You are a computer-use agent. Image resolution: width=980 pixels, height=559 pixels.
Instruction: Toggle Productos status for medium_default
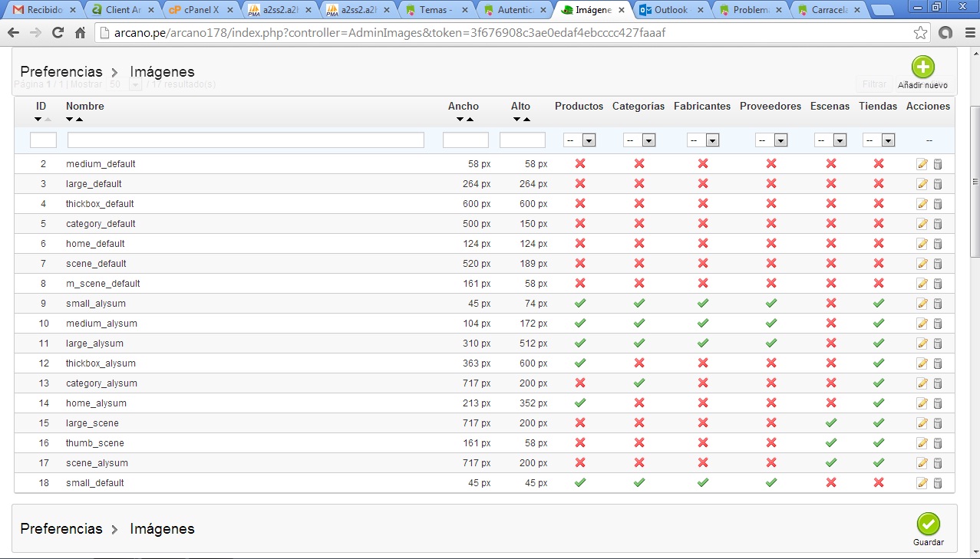(580, 164)
